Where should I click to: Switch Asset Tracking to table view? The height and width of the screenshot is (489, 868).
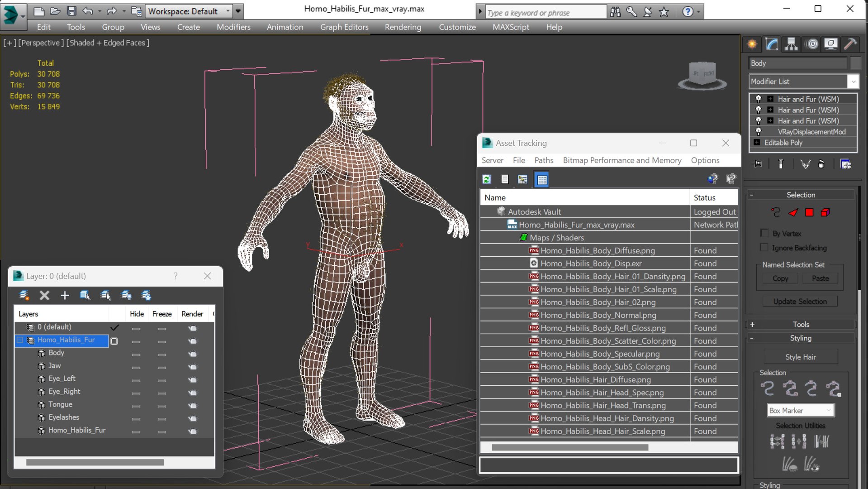(542, 179)
